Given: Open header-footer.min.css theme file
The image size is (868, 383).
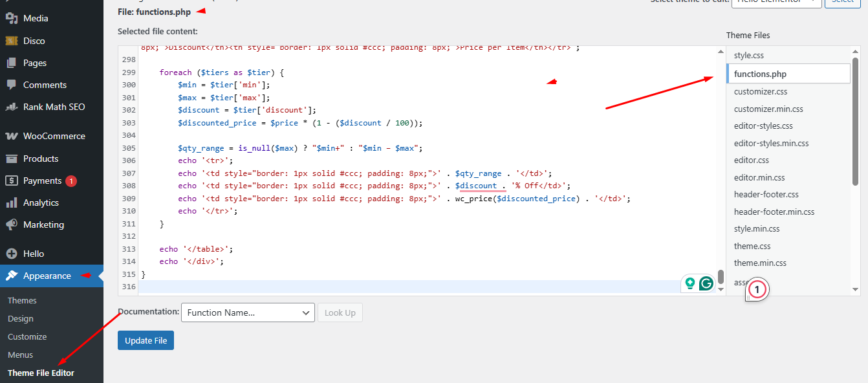Looking at the screenshot, I should pos(774,212).
